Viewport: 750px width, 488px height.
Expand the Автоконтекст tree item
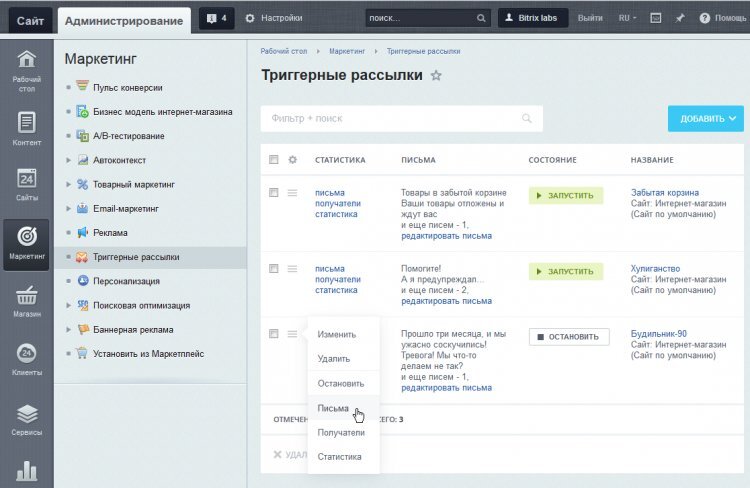(68, 160)
